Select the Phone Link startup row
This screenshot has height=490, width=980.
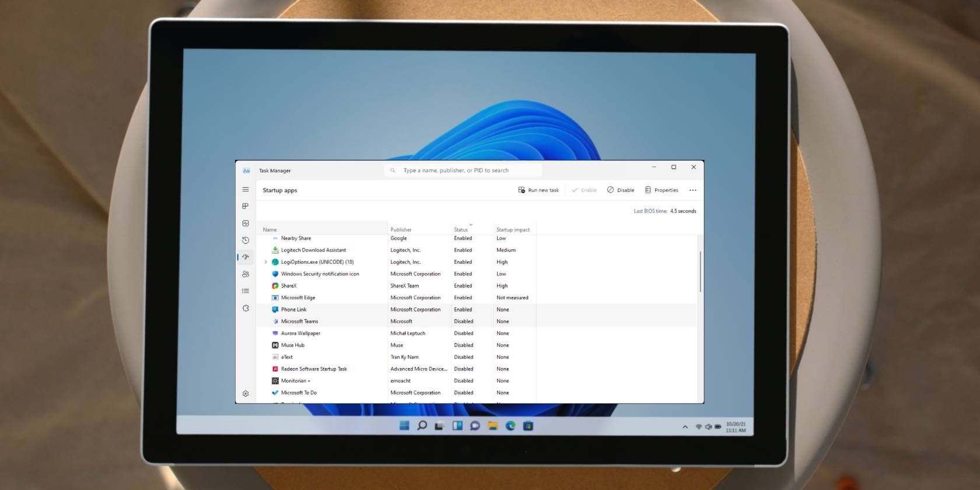477,309
